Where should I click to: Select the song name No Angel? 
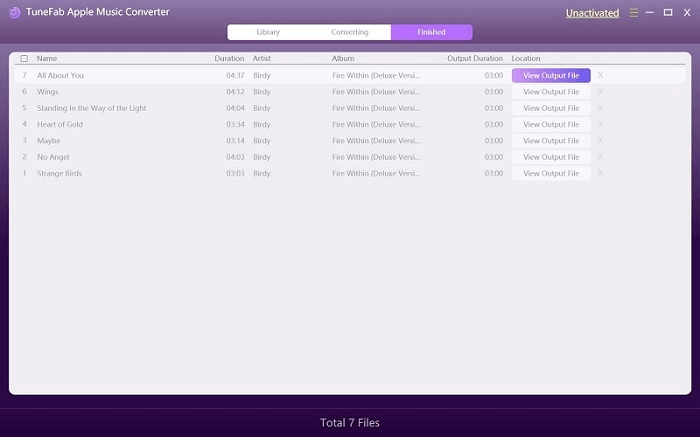pyautogui.click(x=53, y=157)
